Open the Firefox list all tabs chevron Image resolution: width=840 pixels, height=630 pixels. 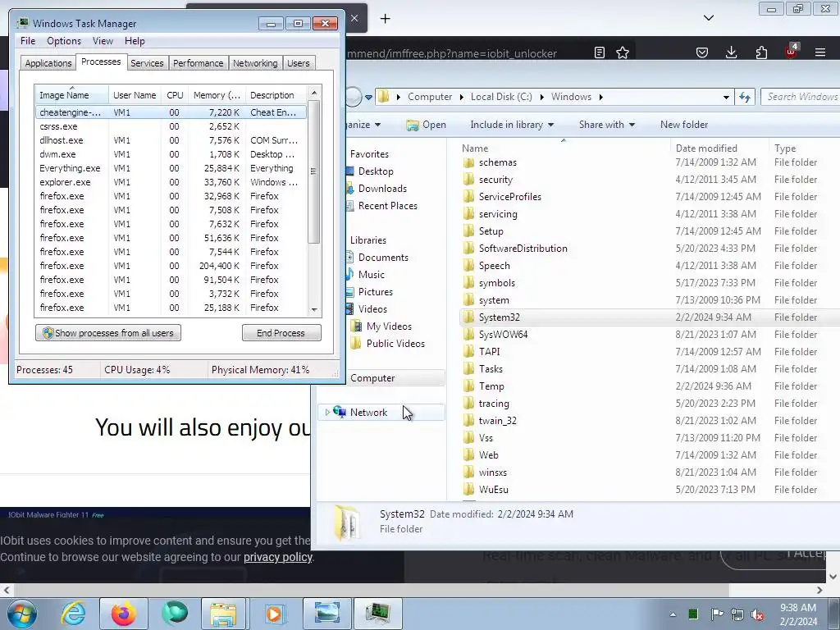(x=708, y=18)
